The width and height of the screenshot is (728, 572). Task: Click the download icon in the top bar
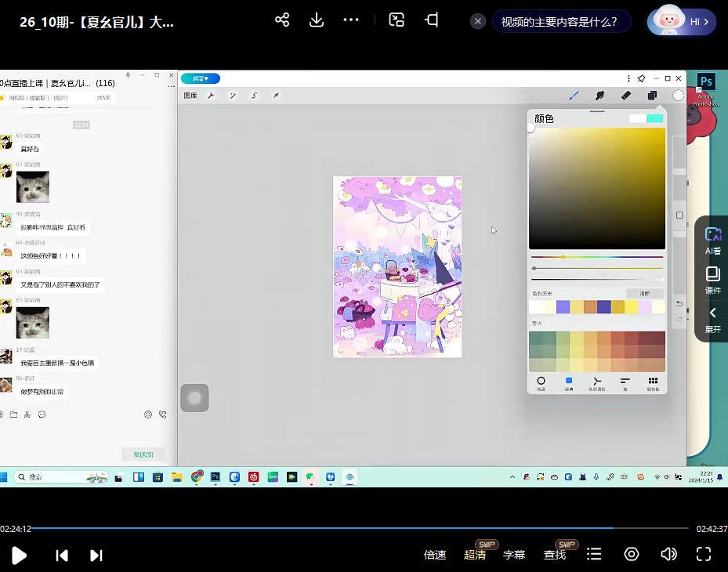click(317, 20)
